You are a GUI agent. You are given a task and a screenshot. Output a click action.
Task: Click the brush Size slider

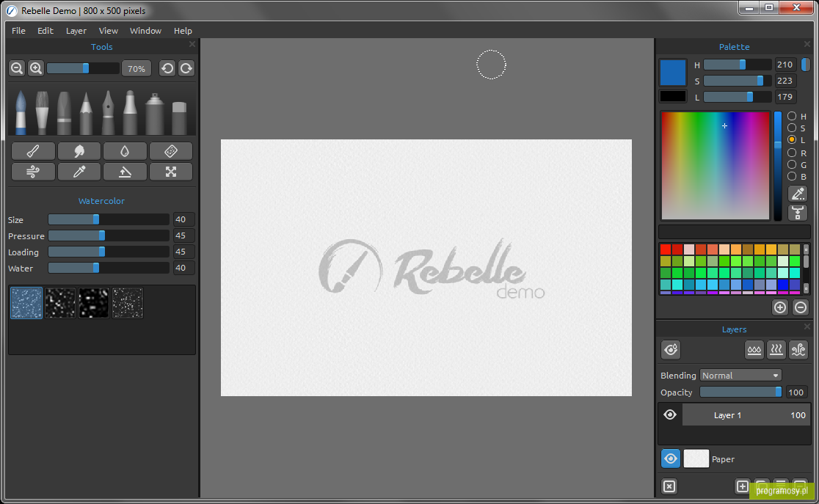(109, 219)
